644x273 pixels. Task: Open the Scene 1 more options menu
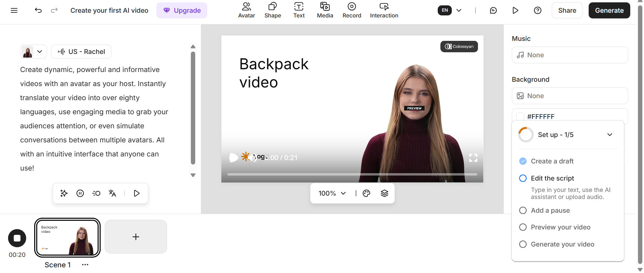pyautogui.click(x=85, y=265)
